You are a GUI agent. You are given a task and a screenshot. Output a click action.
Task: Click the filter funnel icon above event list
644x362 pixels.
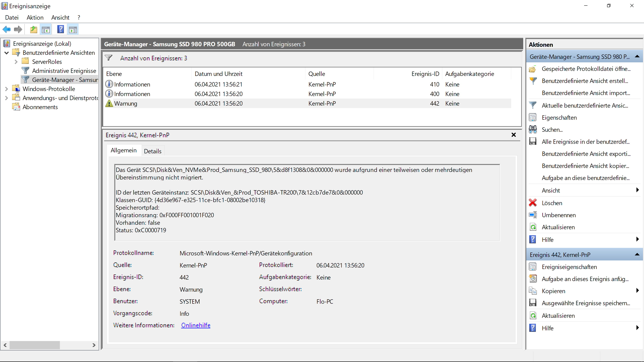tap(109, 58)
